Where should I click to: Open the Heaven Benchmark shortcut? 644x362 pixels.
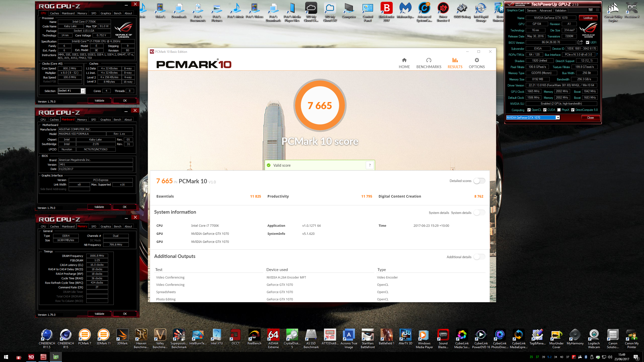click(x=141, y=339)
